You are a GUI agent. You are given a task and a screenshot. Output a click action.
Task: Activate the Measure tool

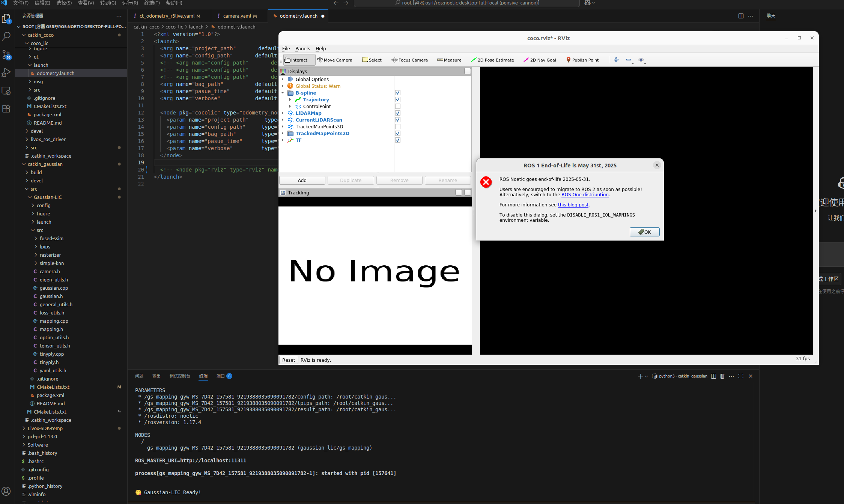449,60
